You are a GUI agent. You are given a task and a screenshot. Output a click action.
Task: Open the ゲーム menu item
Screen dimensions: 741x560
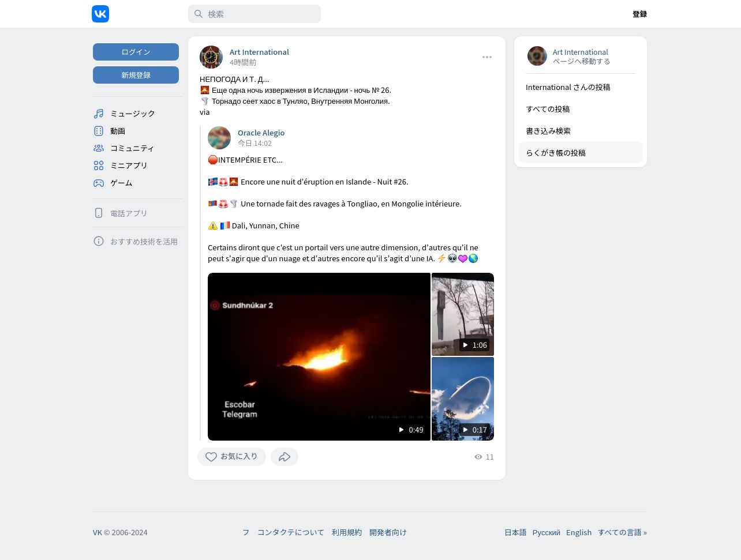(x=136, y=183)
